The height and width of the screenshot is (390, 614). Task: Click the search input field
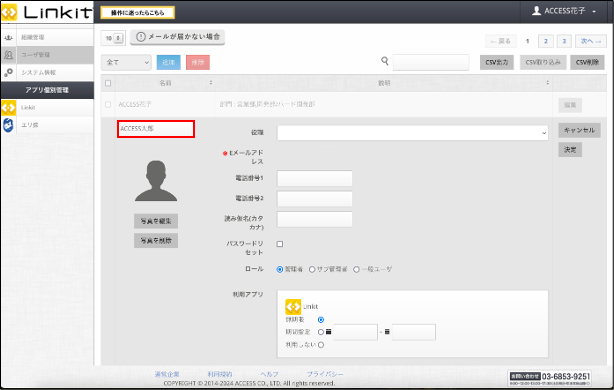tap(431, 62)
